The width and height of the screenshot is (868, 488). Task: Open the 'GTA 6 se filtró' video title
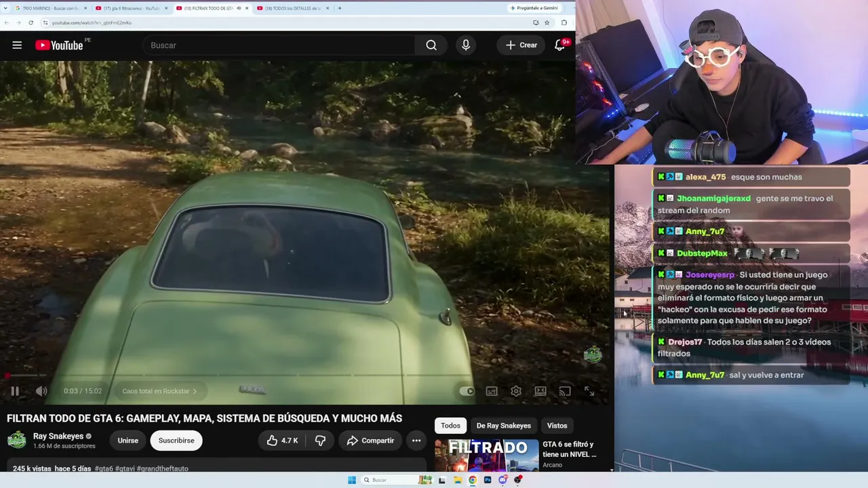point(570,449)
